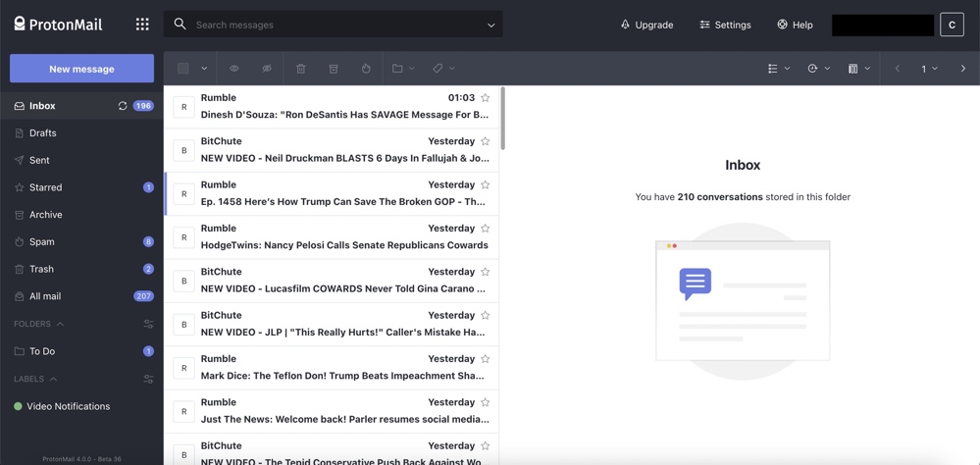This screenshot has width=980, height=465.
Task: Open the filter list dropdown
Action: point(779,69)
